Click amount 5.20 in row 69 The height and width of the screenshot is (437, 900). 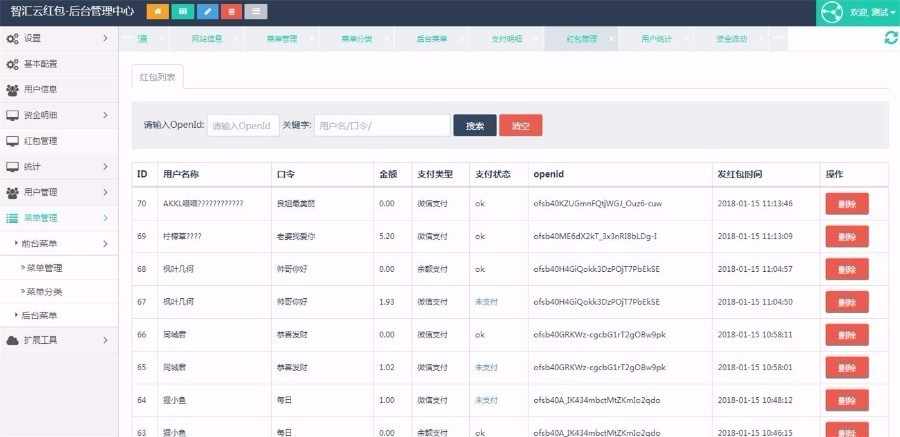coord(386,237)
